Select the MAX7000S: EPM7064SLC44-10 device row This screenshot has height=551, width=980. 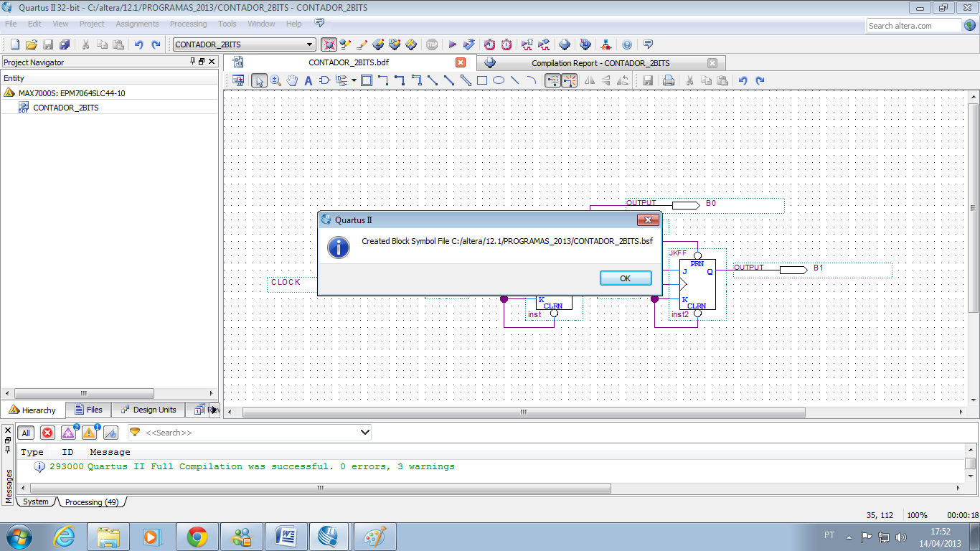point(72,93)
